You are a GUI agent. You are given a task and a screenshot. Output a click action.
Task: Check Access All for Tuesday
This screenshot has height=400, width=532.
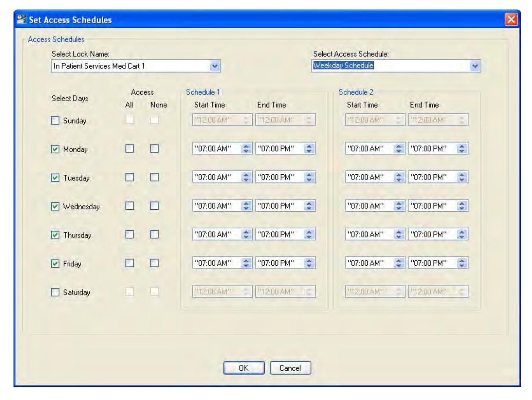pos(130,177)
